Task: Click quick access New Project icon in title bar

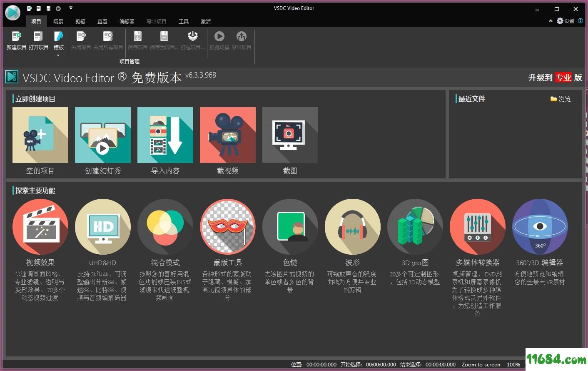Action: point(29,8)
